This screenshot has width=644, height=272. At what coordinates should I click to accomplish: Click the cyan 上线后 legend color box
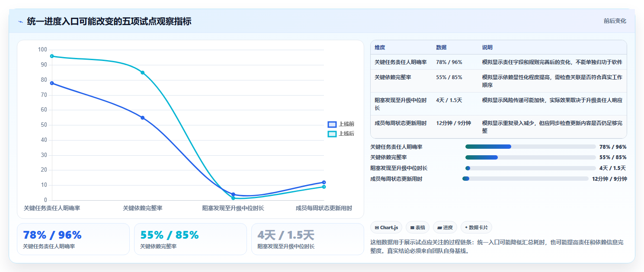[x=332, y=134]
